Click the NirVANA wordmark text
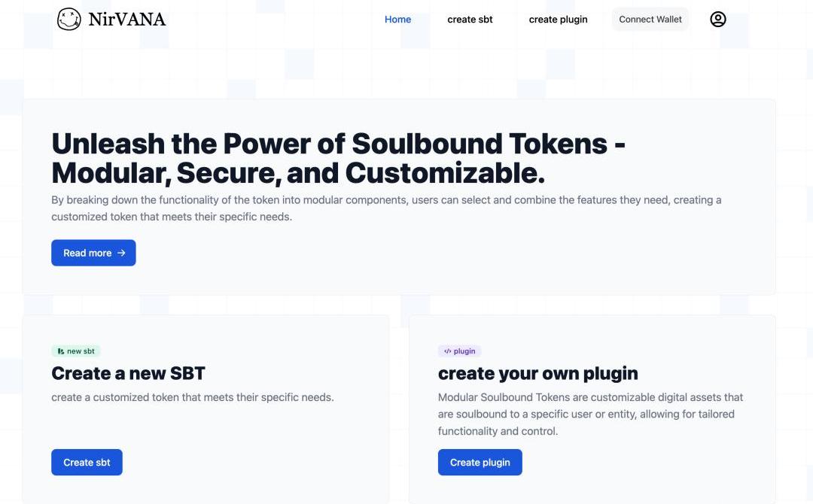 pyautogui.click(x=127, y=19)
